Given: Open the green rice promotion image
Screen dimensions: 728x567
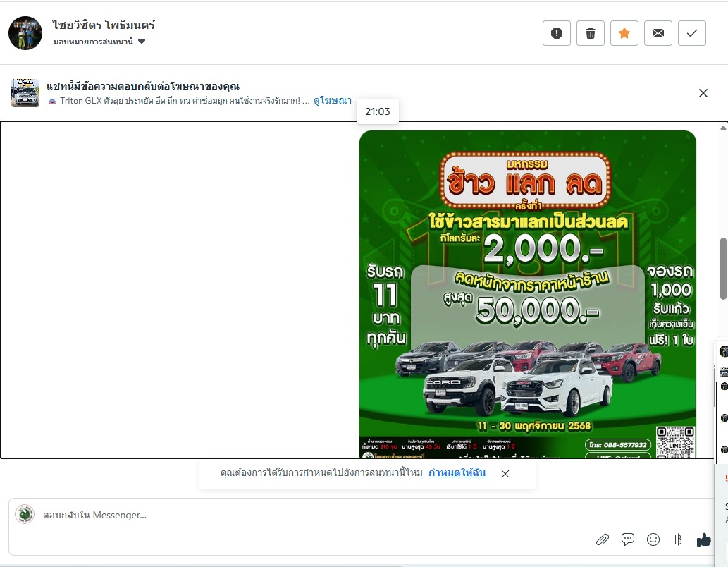Looking at the screenshot, I should click(x=527, y=294).
